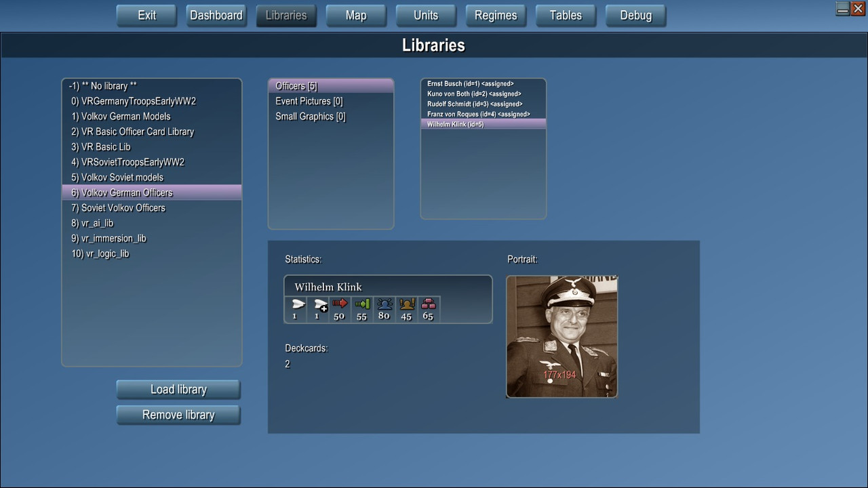The width and height of the screenshot is (868, 488).
Task: Open the Dashboard tab
Action: click(x=216, y=16)
